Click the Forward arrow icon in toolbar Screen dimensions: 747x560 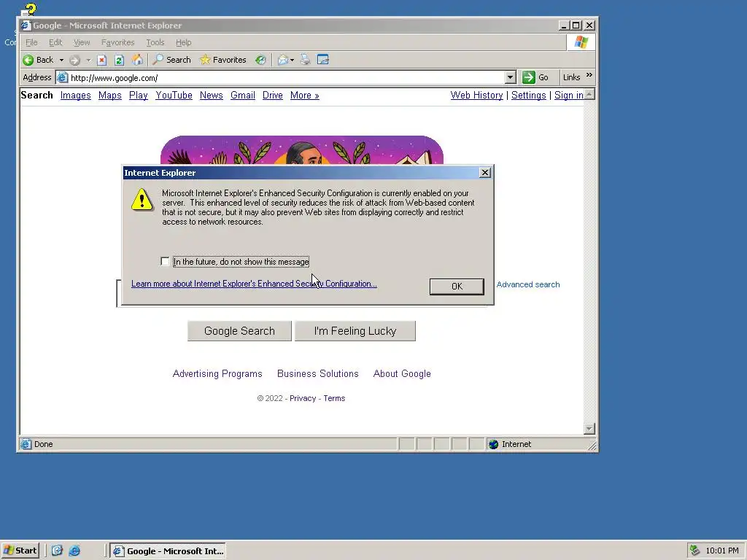click(x=74, y=60)
